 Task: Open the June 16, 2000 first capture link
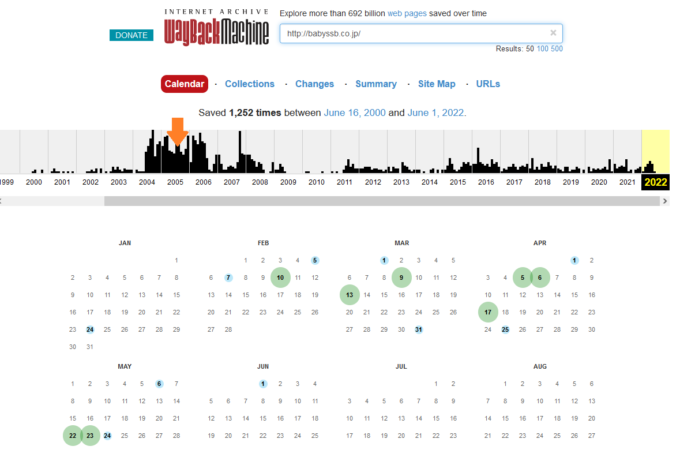345,113
